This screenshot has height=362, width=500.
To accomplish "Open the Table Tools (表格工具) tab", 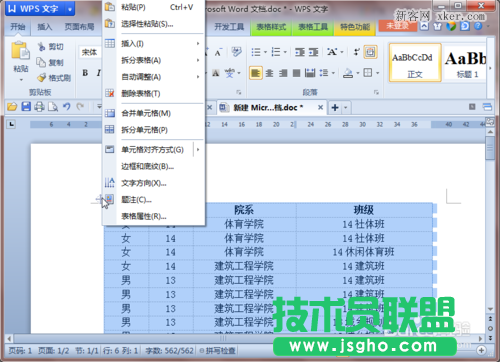I will (x=313, y=27).
